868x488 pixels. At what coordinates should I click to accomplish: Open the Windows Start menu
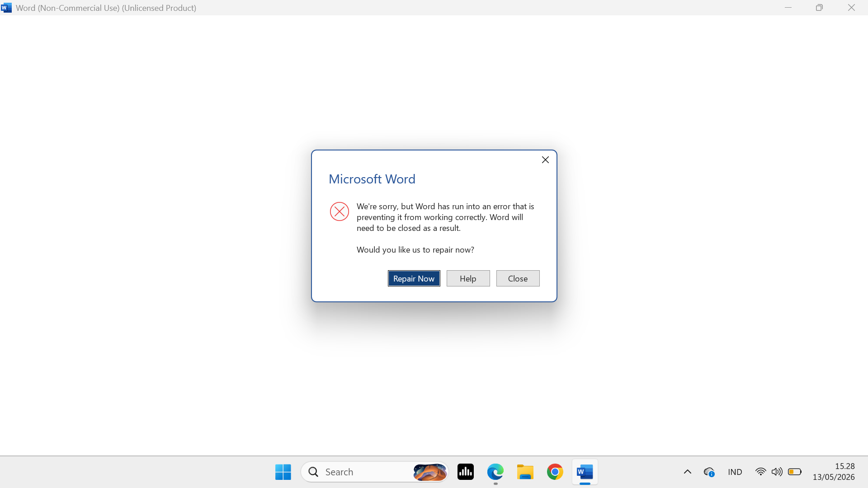pos(283,472)
